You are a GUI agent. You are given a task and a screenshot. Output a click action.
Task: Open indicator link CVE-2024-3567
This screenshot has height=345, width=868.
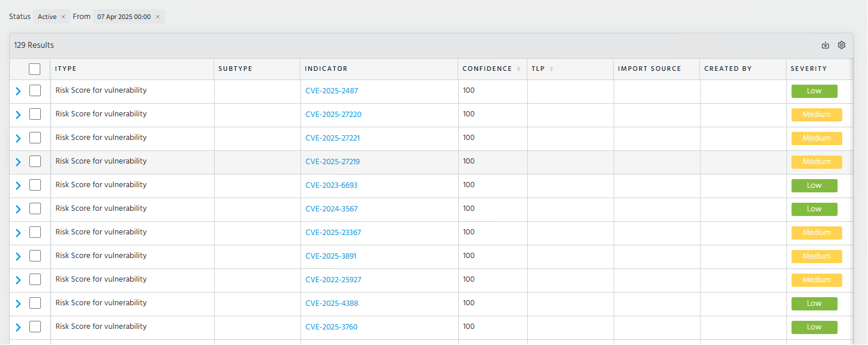point(332,209)
